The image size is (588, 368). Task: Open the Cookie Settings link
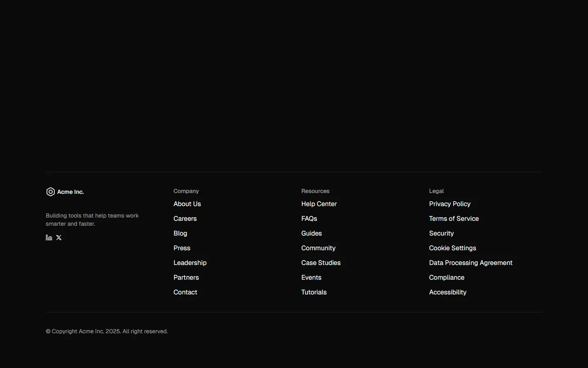point(452,248)
